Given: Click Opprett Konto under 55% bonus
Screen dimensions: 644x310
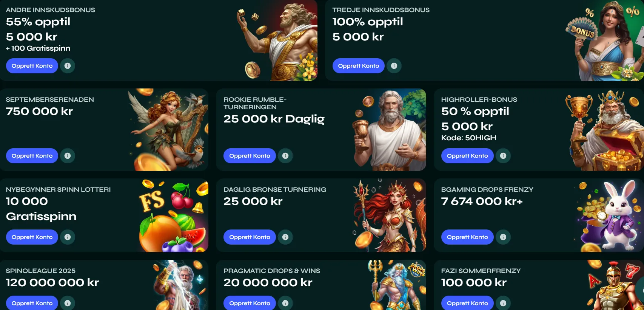Looking at the screenshot, I should [x=32, y=66].
